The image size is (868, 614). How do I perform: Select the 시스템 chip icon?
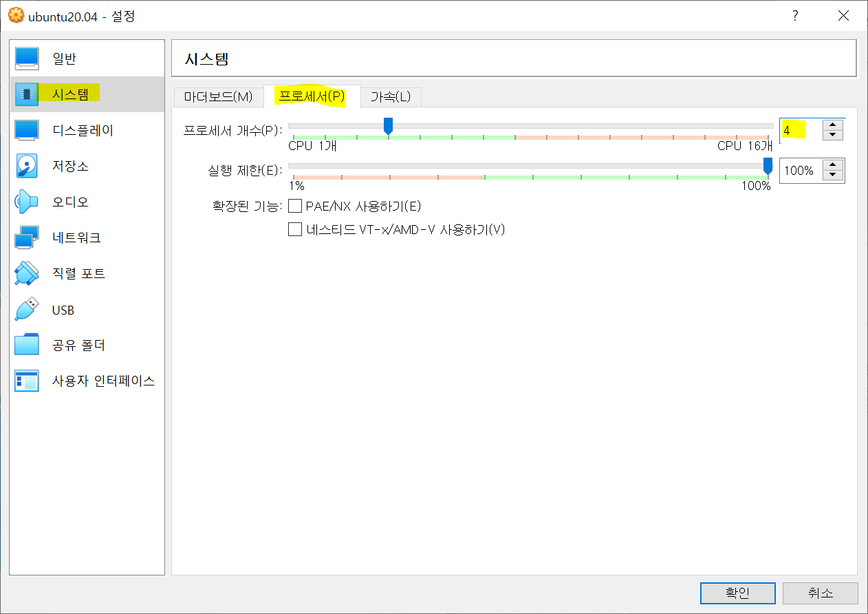click(x=27, y=94)
